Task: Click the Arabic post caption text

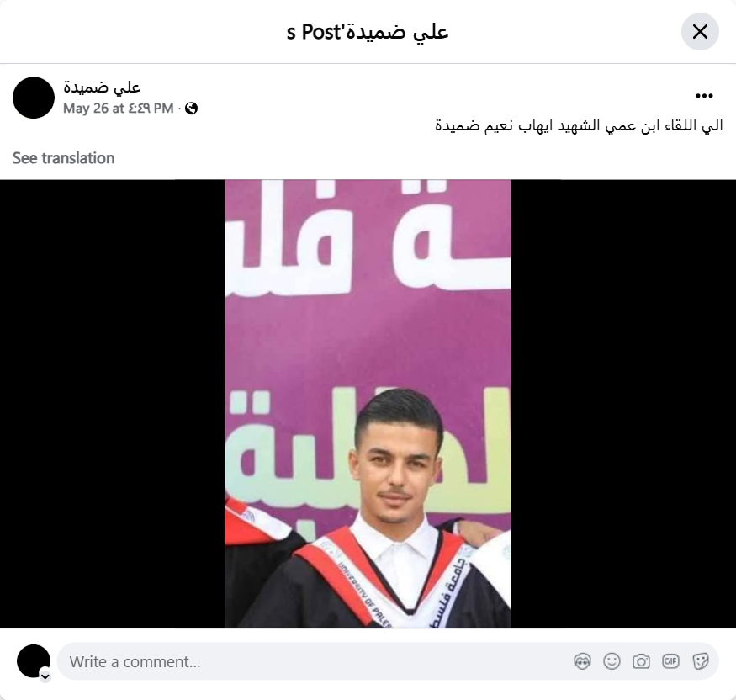Action: click(x=579, y=126)
